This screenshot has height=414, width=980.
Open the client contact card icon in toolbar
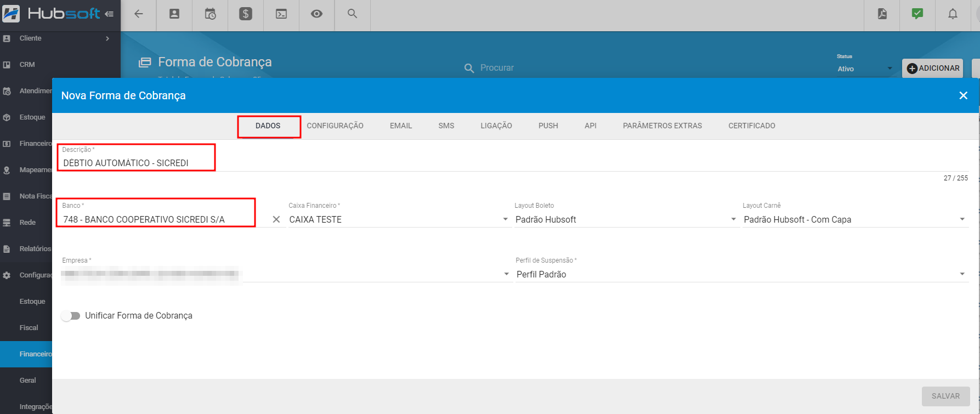tap(174, 14)
